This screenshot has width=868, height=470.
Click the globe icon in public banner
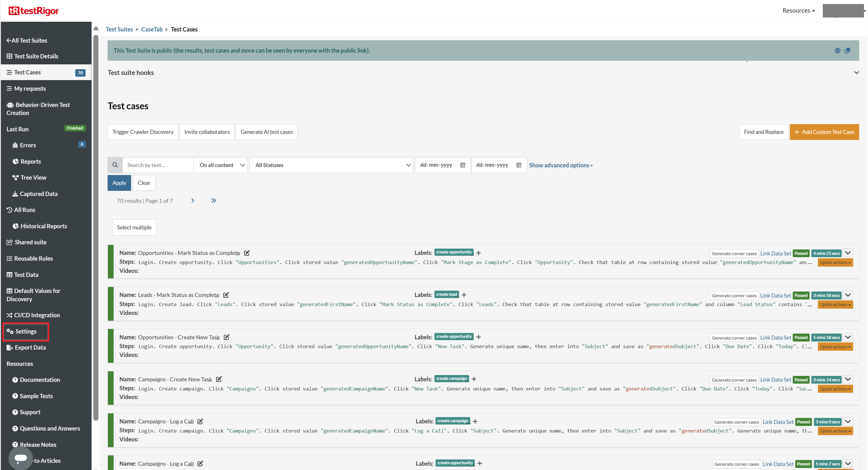(837, 51)
